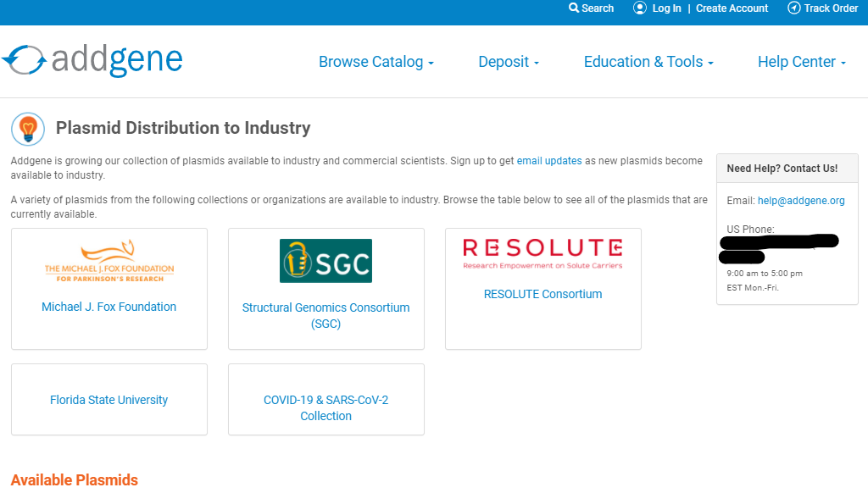Click the RESOLUTE logo image
The height and width of the screenshot is (493, 868).
coord(542,253)
